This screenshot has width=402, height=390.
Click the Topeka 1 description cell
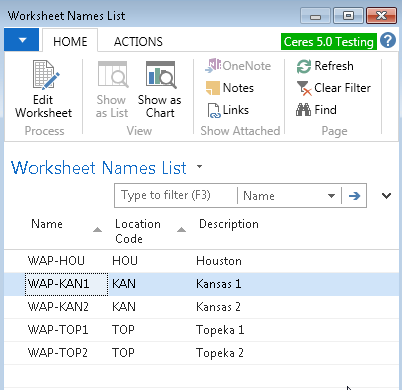click(220, 330)
